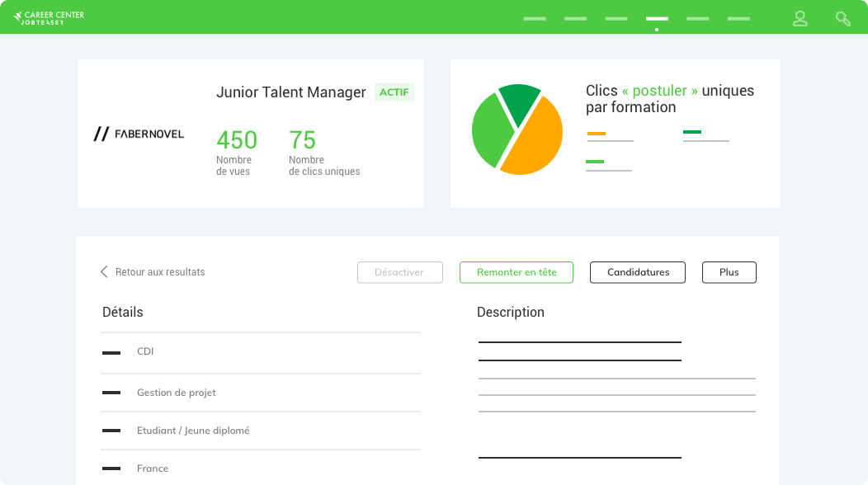Screen dimensions: 868x485
Task: Click the Fabernovel company logo
Action: pos(139,134)
